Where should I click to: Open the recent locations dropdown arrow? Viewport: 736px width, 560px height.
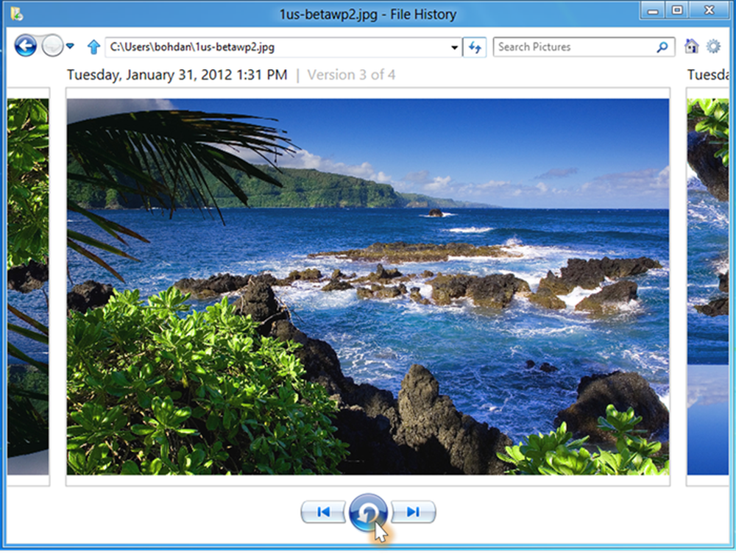tap(70, 46)
